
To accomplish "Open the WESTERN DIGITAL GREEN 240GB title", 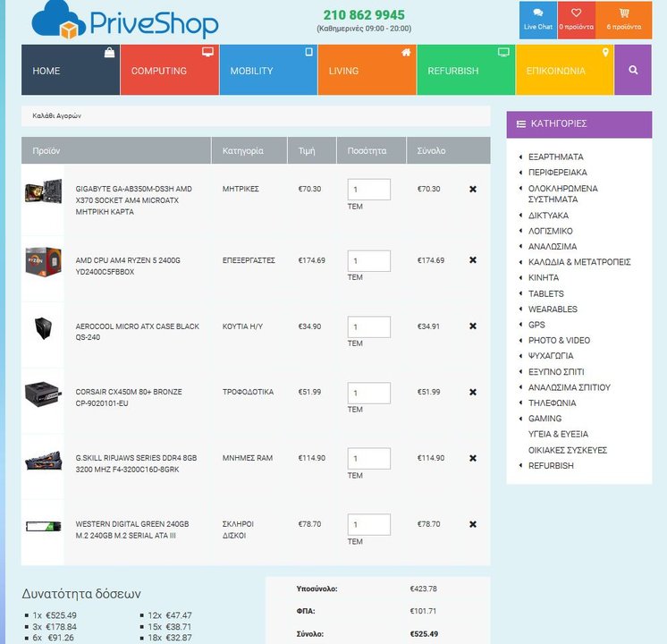I will click(x=131, y=530).
